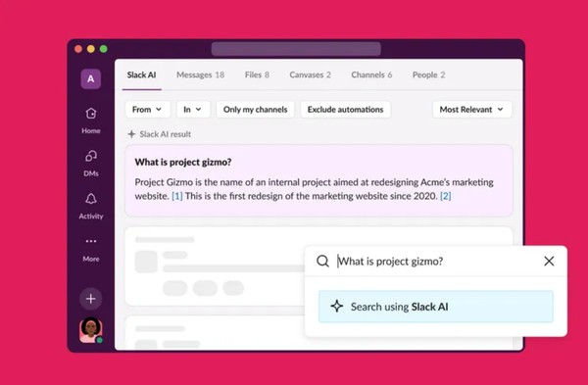Click the top title bar search field

[296, 49]
